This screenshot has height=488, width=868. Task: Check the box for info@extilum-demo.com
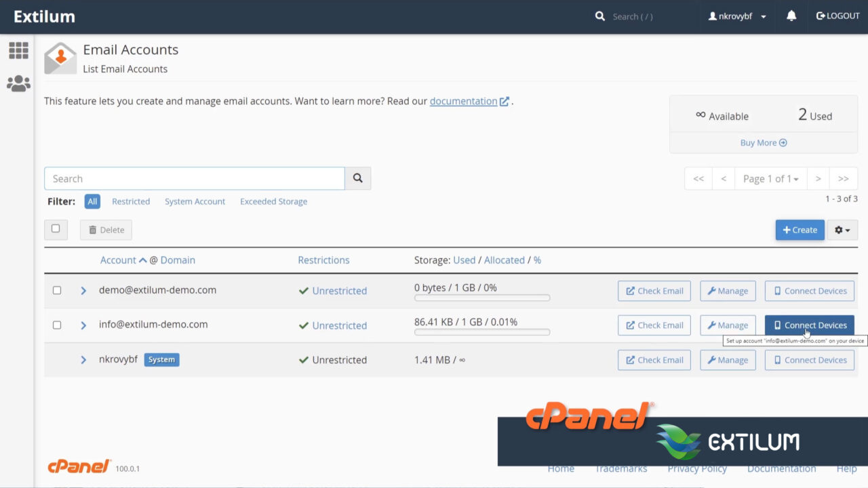click(x=56, y=325)
